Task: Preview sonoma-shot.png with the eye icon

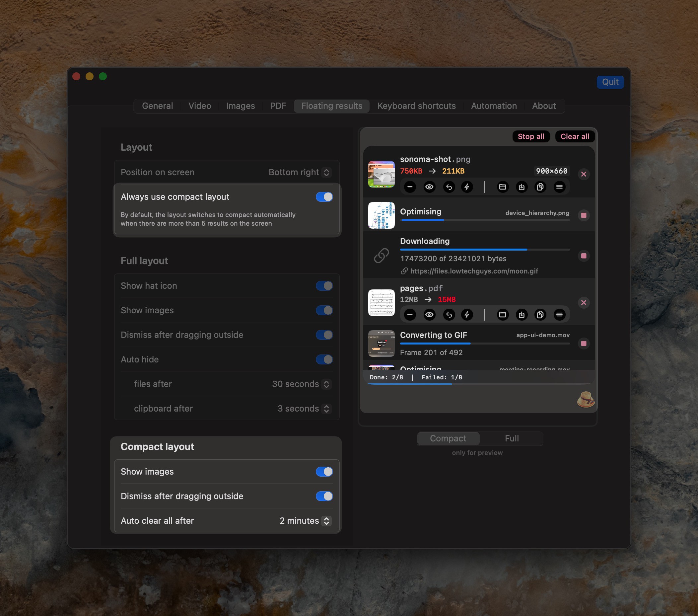Action: click(430, 187)
